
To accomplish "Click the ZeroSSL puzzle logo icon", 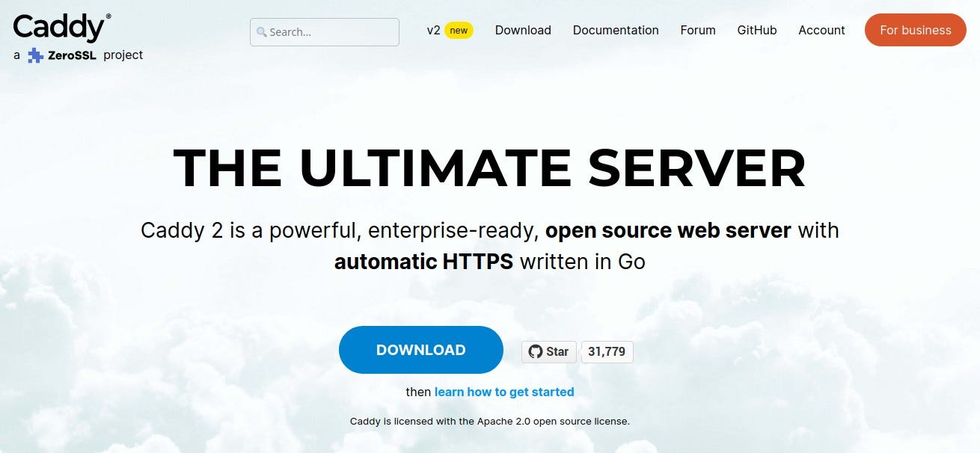I will pyautogui.click(x=35, y=55).
